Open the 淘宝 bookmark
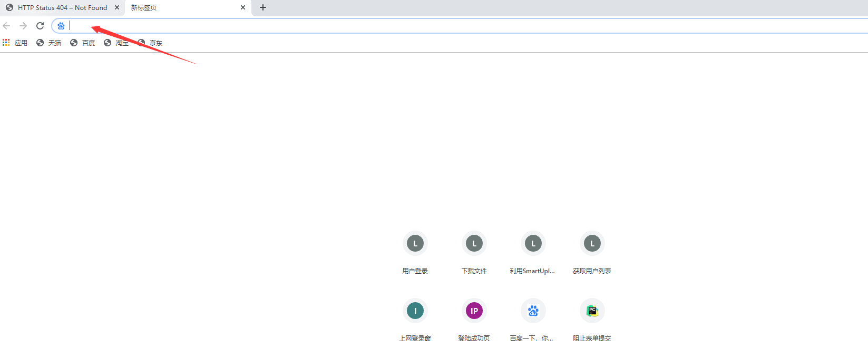Screen dimensions: 868x358 pos(116,43)
